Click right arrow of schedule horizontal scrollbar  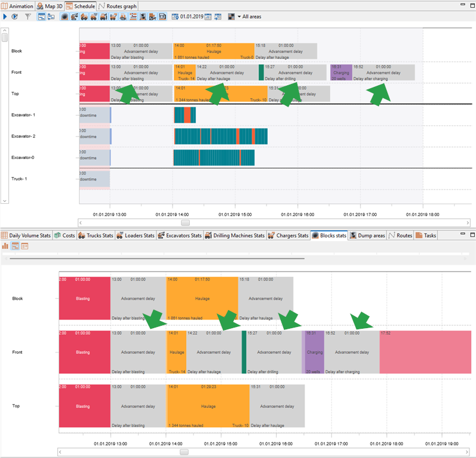[468, 223]
